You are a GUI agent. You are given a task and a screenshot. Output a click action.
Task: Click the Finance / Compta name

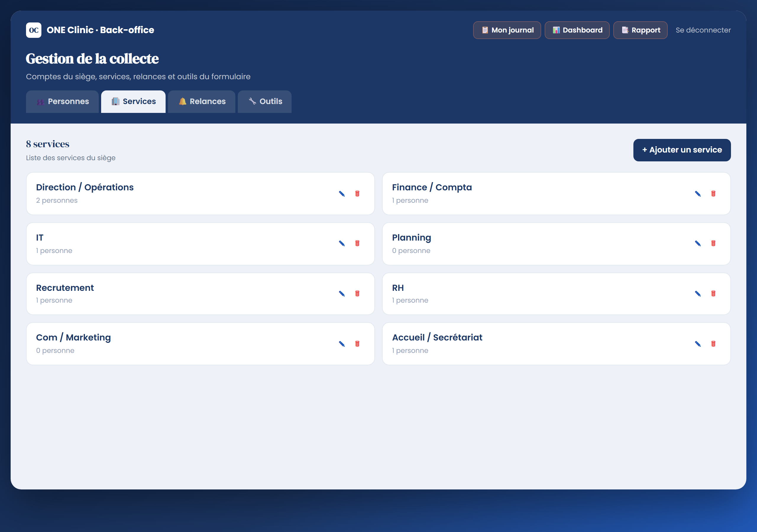(432, 187)
